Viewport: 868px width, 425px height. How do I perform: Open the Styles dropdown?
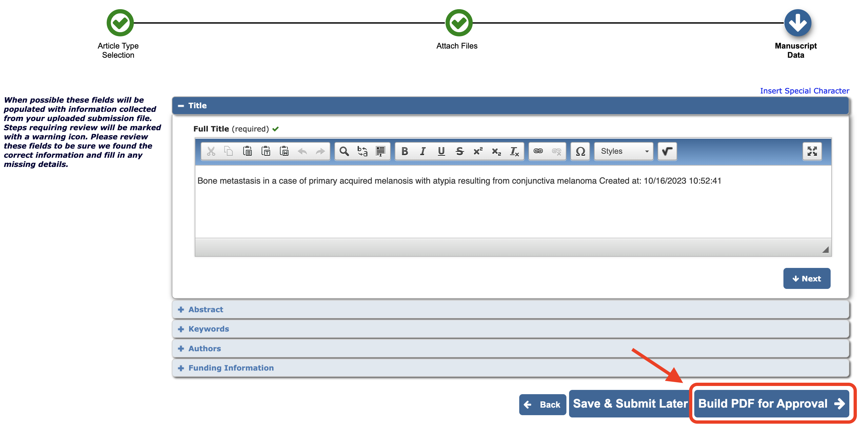click(624, 151)
